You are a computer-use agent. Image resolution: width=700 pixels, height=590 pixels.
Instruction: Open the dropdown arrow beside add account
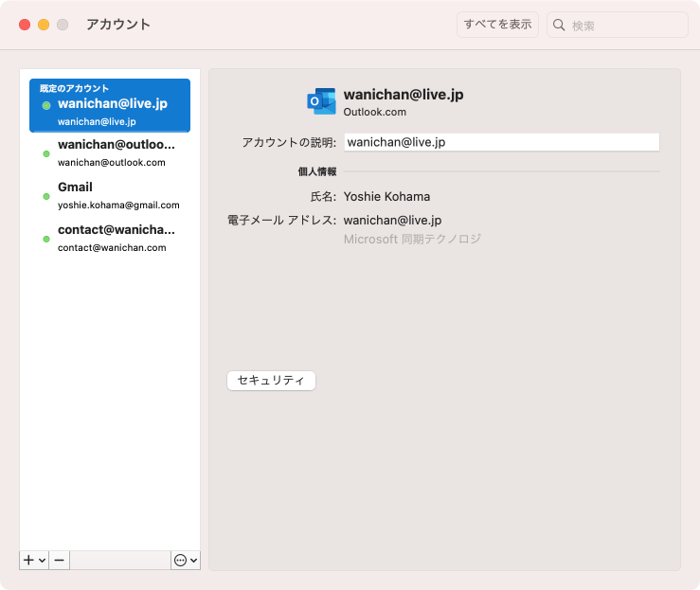tap(42, 560)
